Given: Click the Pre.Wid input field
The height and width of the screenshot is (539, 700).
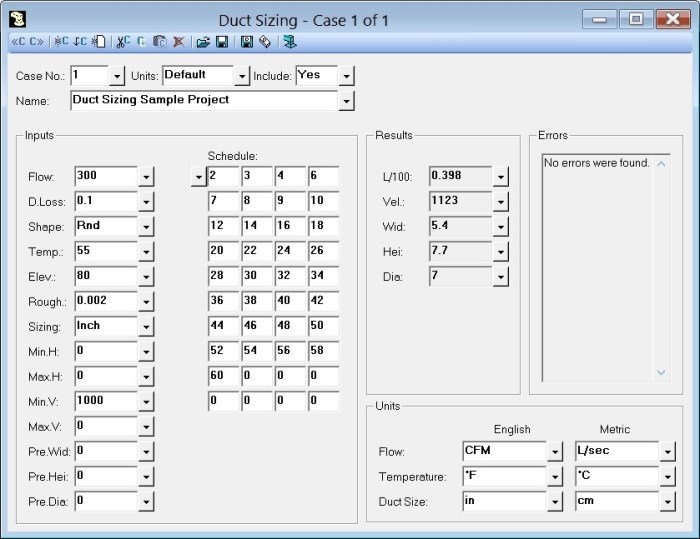Looking at the screenshot, I should tap(106, 451).
